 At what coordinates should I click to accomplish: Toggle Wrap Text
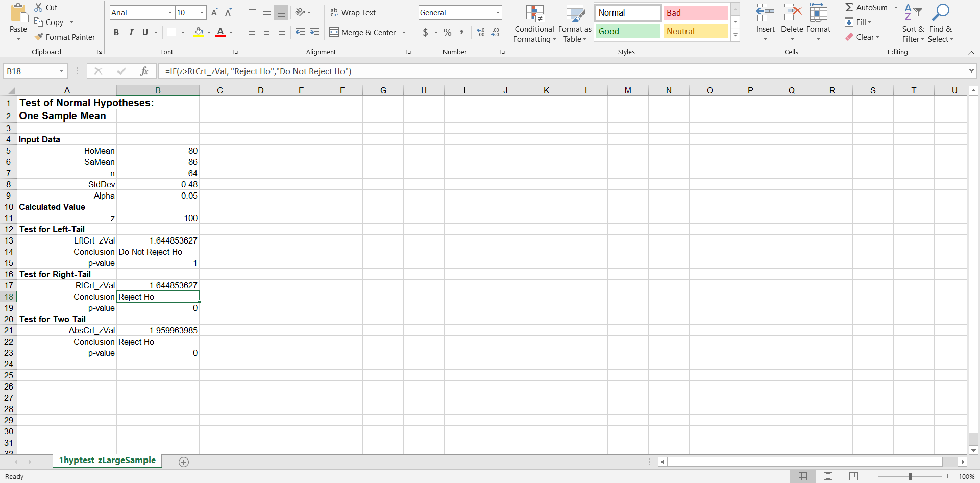353,12
